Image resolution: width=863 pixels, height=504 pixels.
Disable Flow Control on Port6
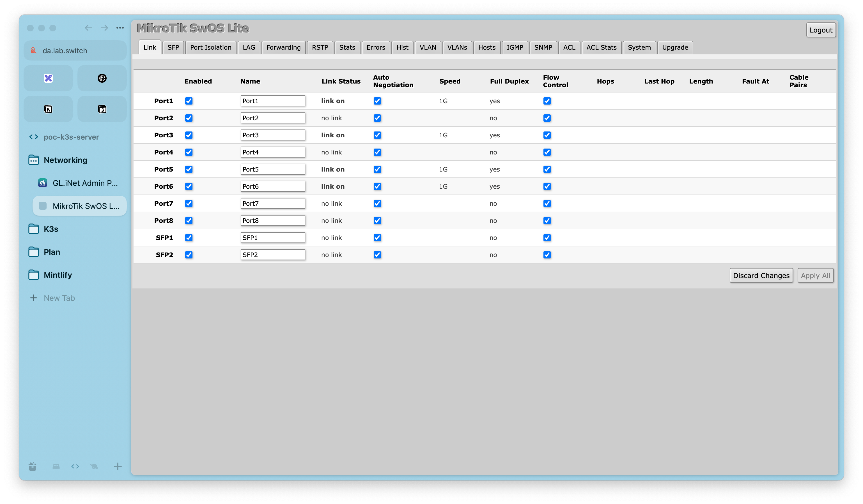pos(547,186)
